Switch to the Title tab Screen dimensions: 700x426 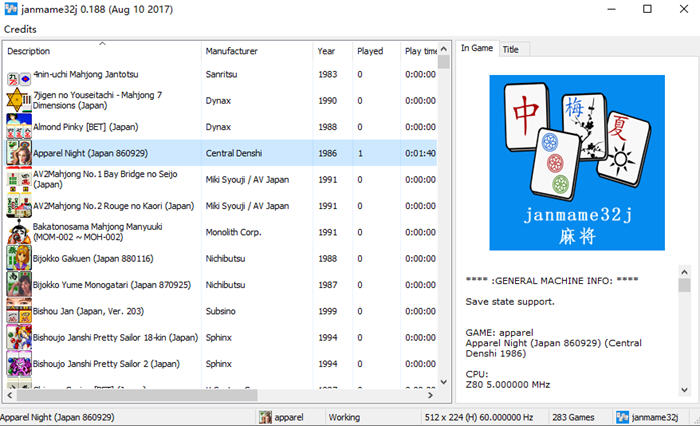click(511, 50)
